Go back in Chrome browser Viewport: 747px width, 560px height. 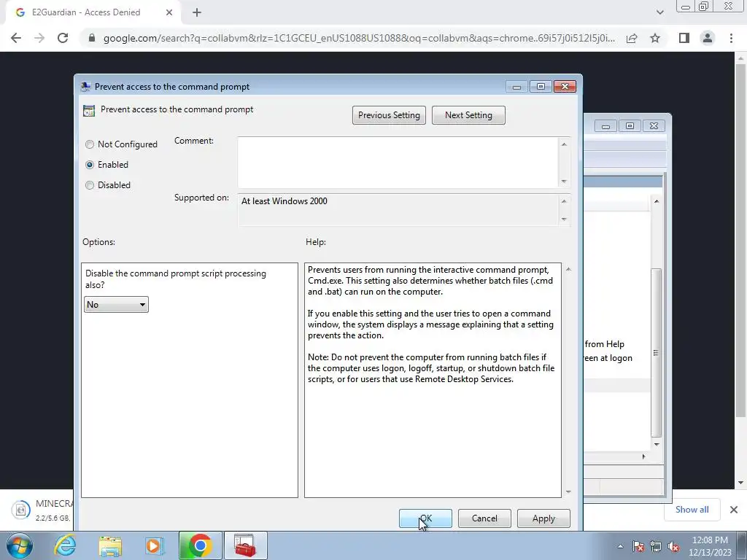[x=16, y=38]
